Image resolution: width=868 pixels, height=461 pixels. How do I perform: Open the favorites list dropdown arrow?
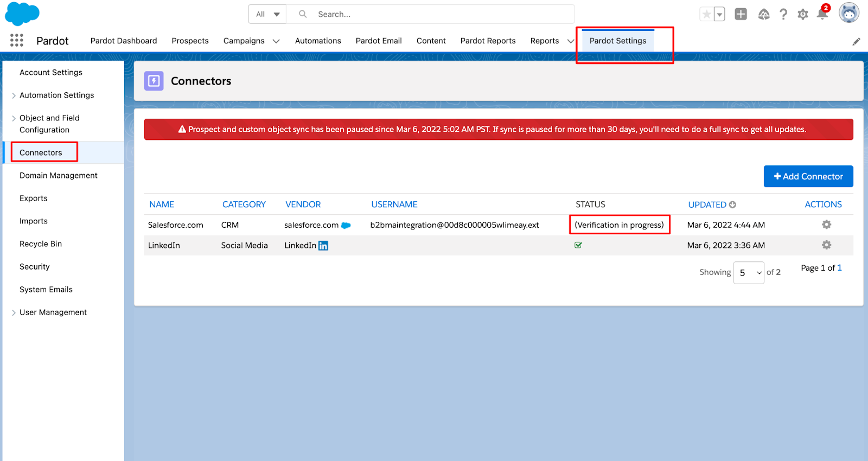coord(719,15)
